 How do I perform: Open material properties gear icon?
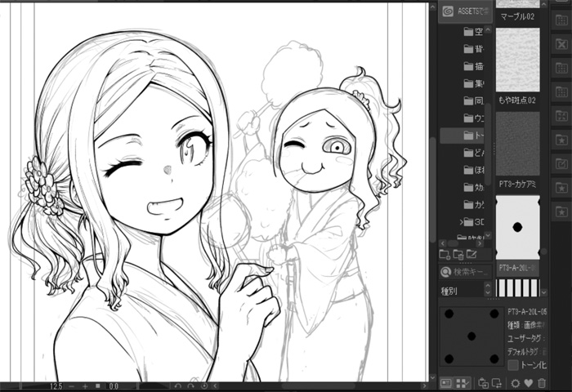[x=515, y=383]
